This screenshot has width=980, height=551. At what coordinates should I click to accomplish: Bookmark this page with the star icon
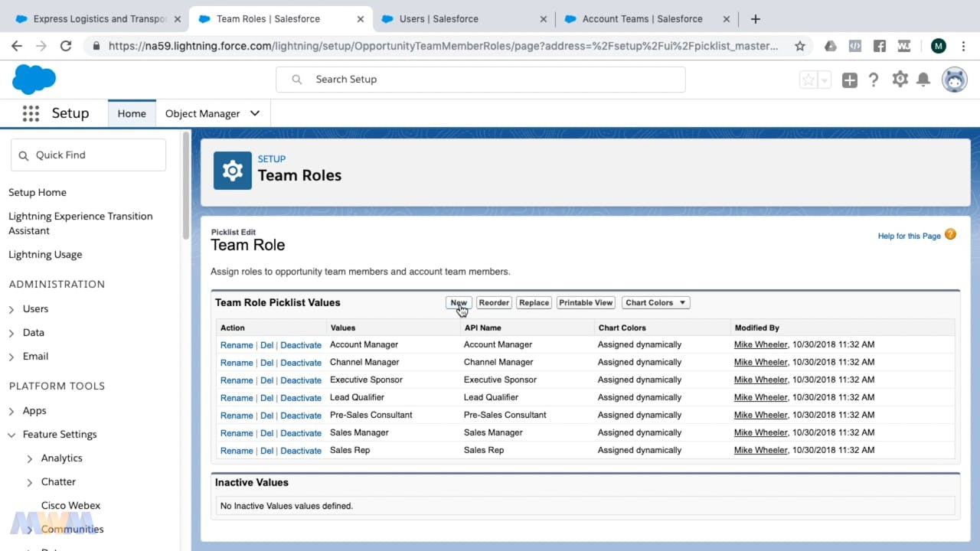[800, 46]
